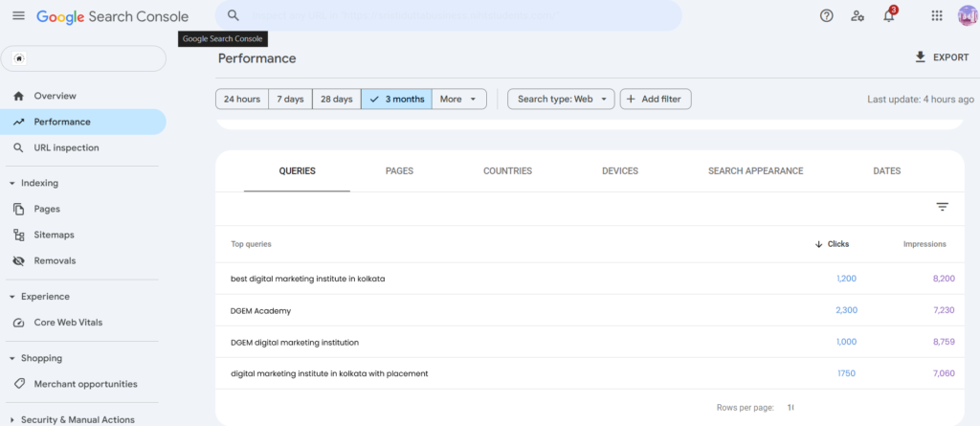Select the 28 days range
Screen dimensions: 980x426
[337, 99]
